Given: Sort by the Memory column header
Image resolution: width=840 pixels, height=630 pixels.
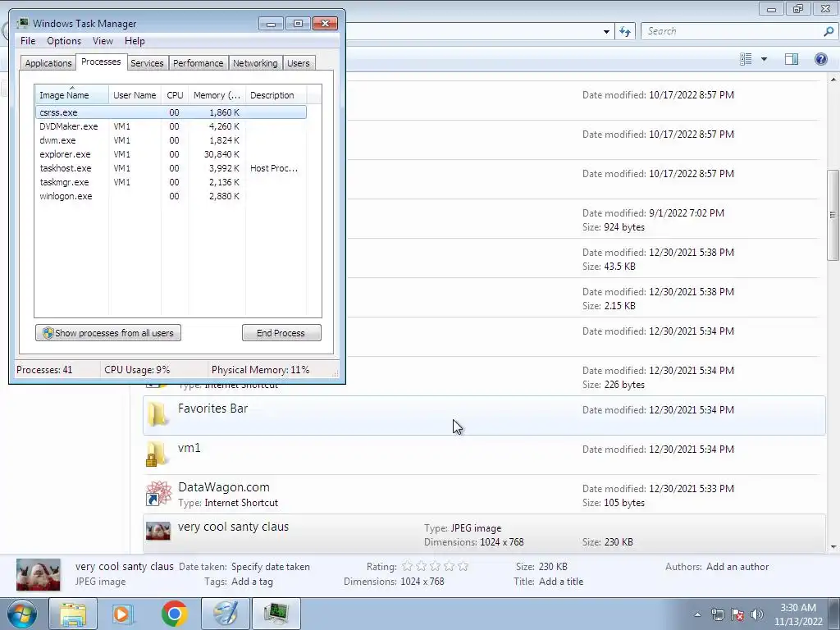Looking at the screenshot, I should coord(217,95).
